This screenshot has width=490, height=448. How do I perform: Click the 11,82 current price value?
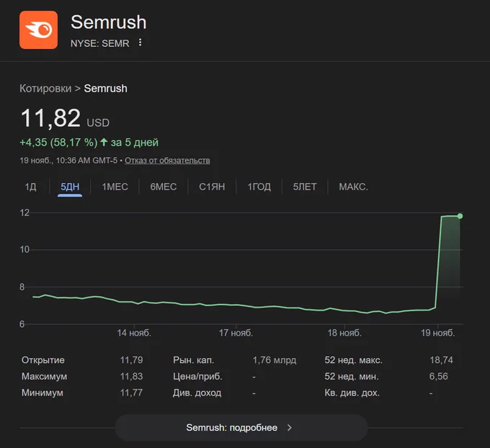point(50,118)
